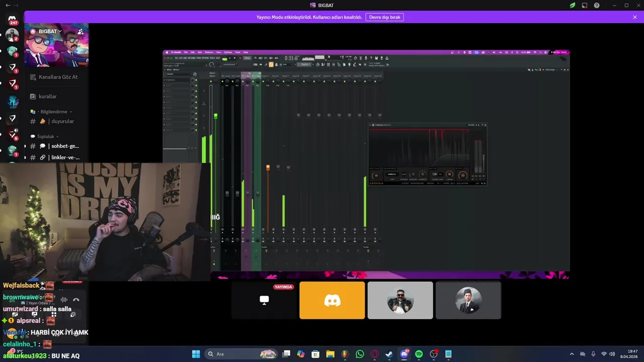644x362 pixels.
Task: Open Microsoft Store from the taskbar
Action: [315, 354]
